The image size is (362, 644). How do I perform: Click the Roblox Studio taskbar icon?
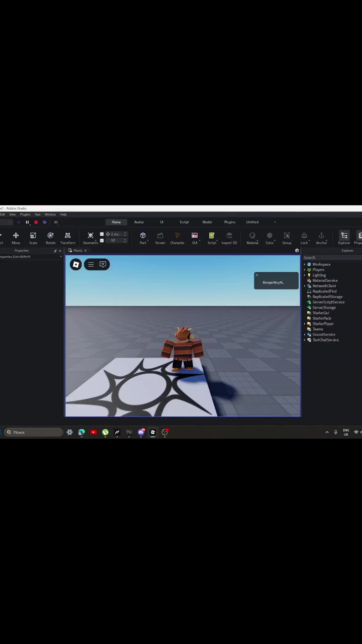point(153,432)
